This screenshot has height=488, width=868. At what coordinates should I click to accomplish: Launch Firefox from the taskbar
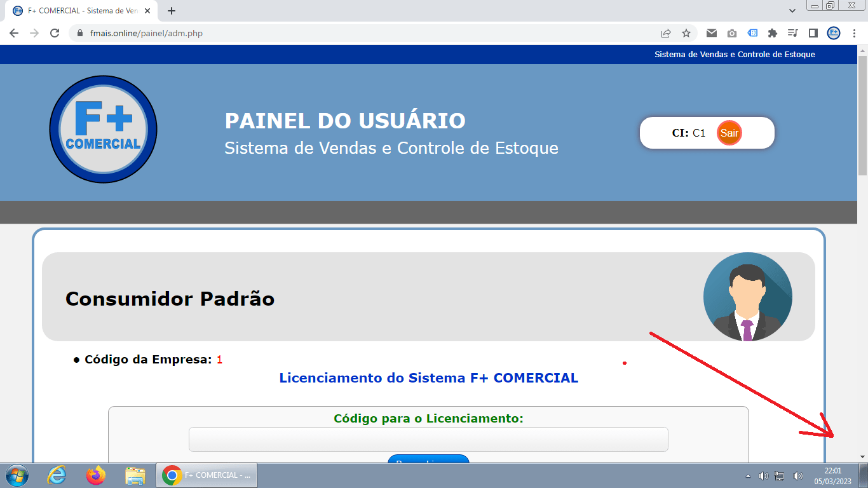[96, 475]
